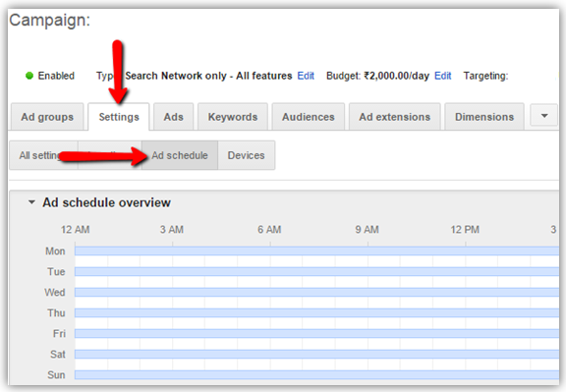
Task: Go to the Audiences tab
Action: pyautogui.click(x=308, y=117)
